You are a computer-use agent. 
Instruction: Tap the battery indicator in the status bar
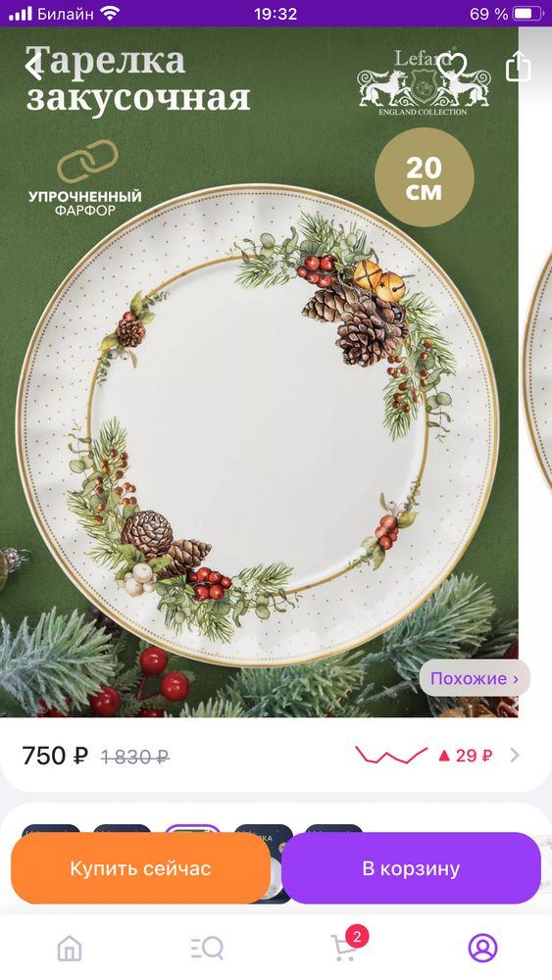(528, 13)
